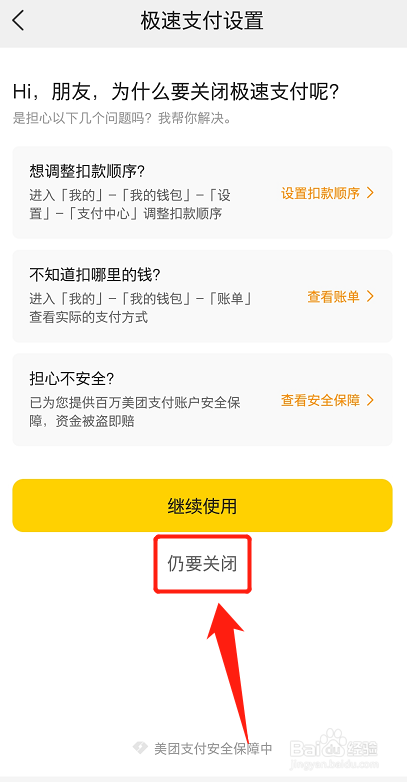Screen dimensions: 407x782
Task: Click the 极速支付设置 page title
Action: coord(202,21)
